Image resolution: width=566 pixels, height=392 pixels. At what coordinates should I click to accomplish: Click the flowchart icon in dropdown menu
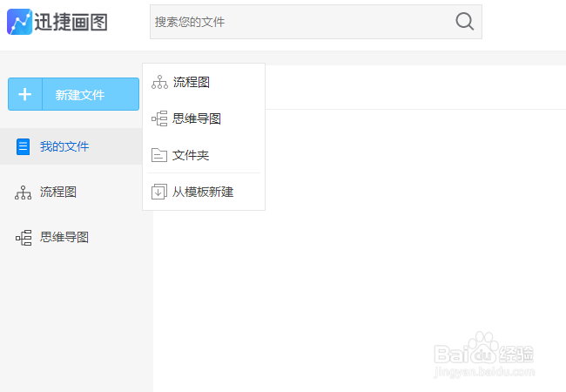point(159,82)
